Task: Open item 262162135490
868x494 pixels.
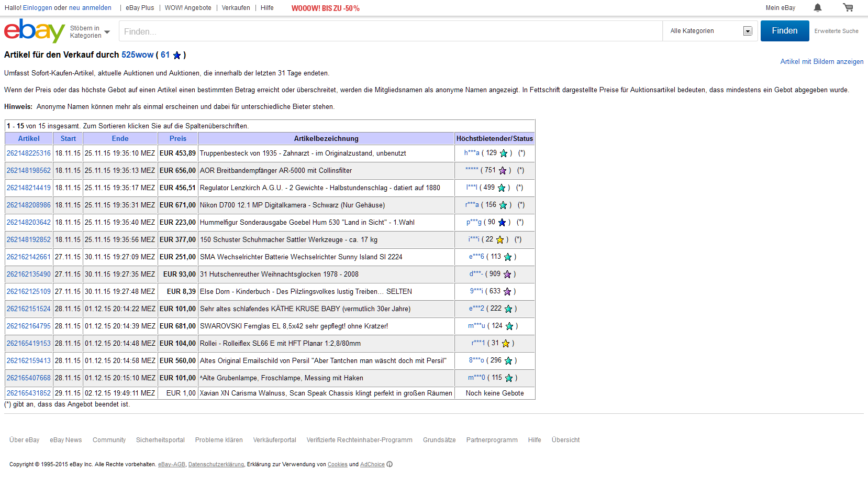Action: pyautogui.click(x=29, y=275)
